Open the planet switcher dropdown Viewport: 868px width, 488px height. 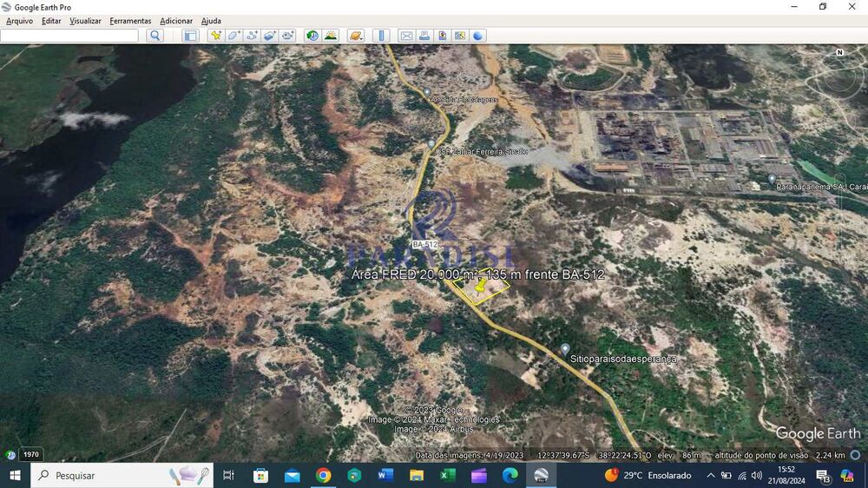(356, 36)
